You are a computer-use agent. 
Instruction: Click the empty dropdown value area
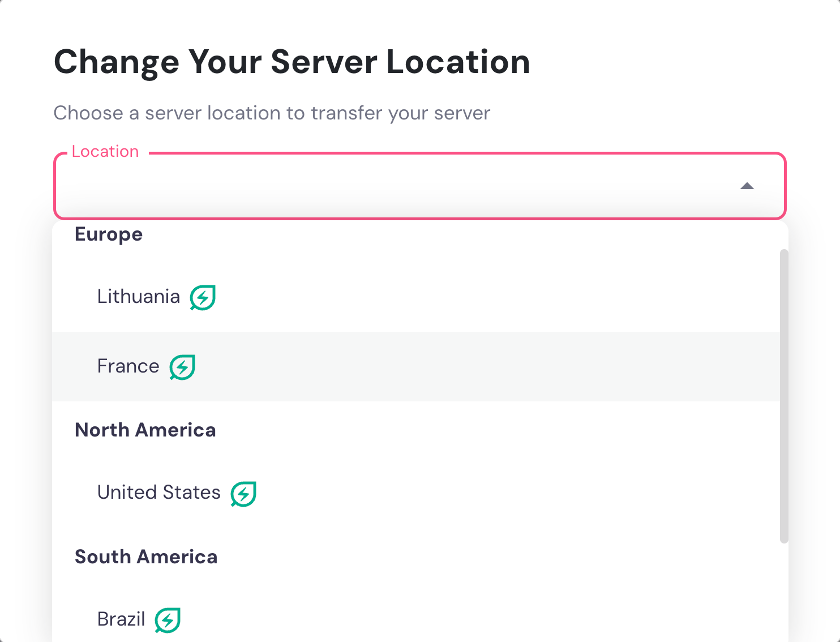click(x=340, y=187)
